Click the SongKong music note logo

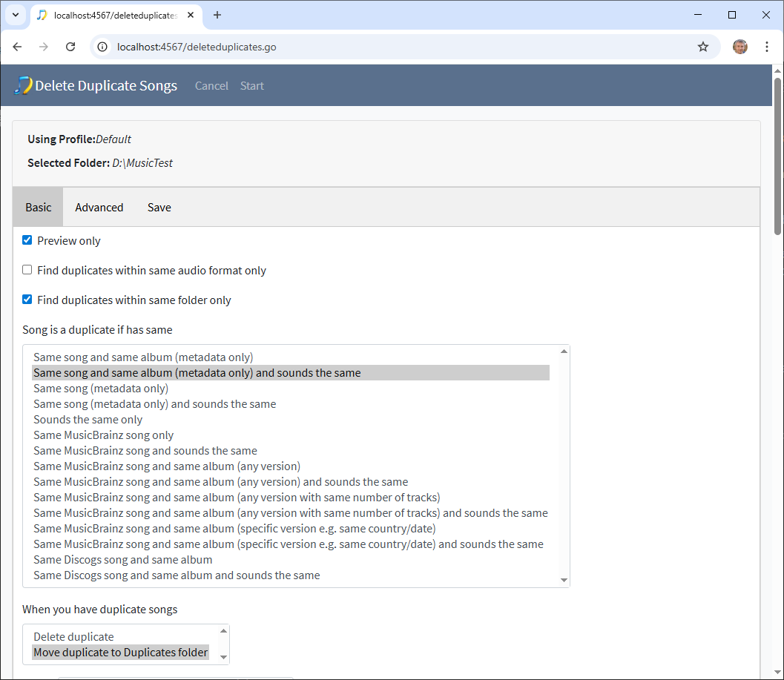[24, 85]
